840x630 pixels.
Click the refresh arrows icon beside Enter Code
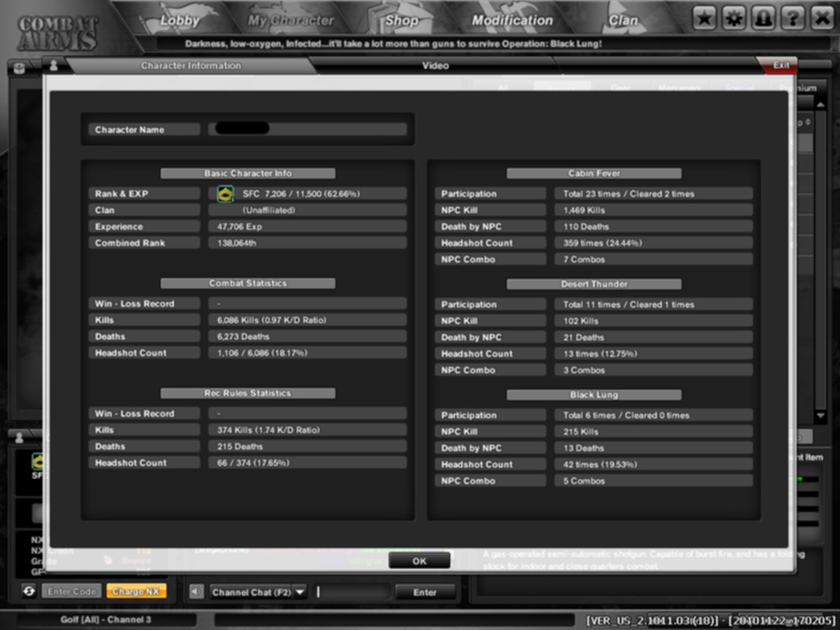click(29, 591)
